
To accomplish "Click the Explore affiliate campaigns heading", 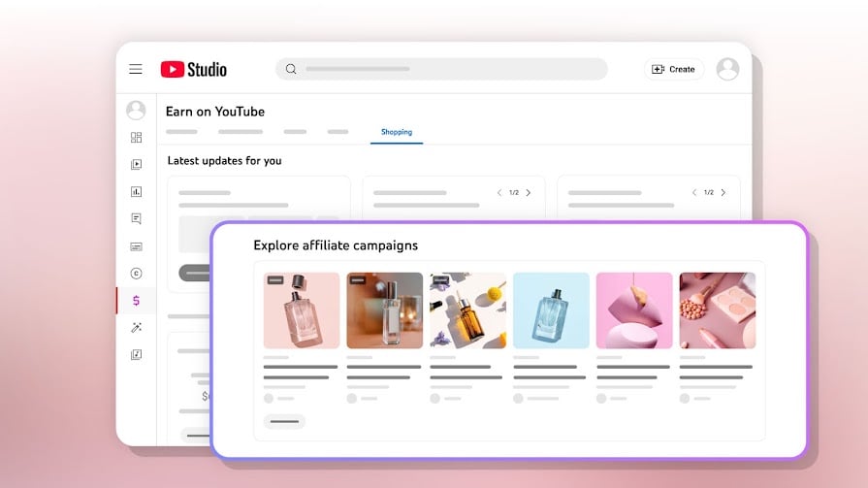I will point(336,245).
